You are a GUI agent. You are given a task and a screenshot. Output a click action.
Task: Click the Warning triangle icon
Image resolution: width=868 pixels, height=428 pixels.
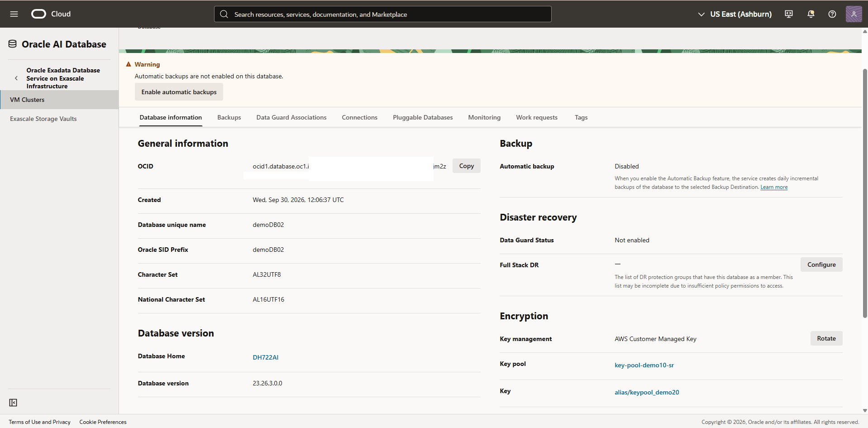(129, 64)
